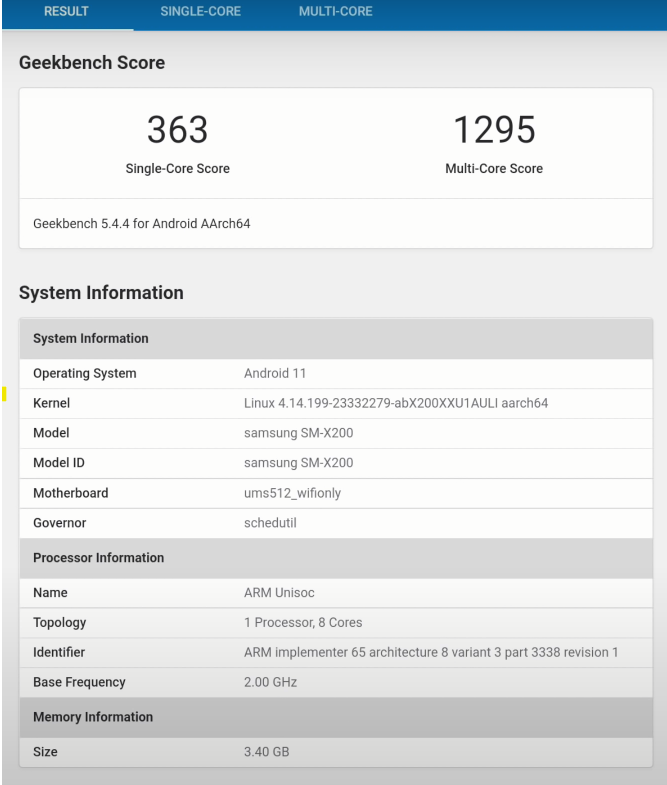
Task: Select the ums512_wifionly value
Action: coord(292,493)
